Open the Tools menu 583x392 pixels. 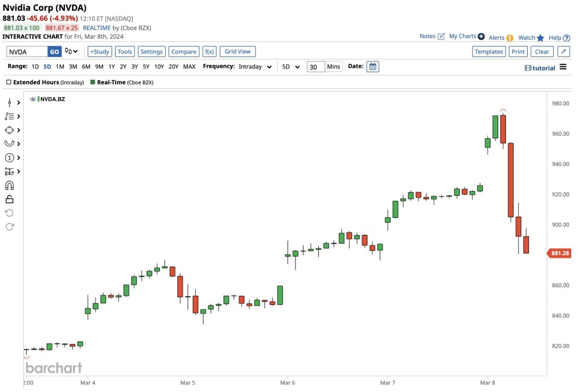125,52
